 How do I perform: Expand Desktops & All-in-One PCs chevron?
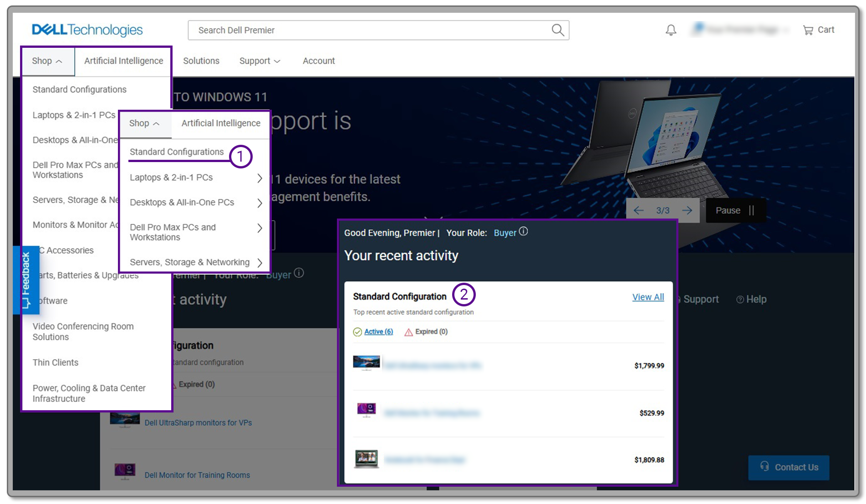click(x=260, y=203)
